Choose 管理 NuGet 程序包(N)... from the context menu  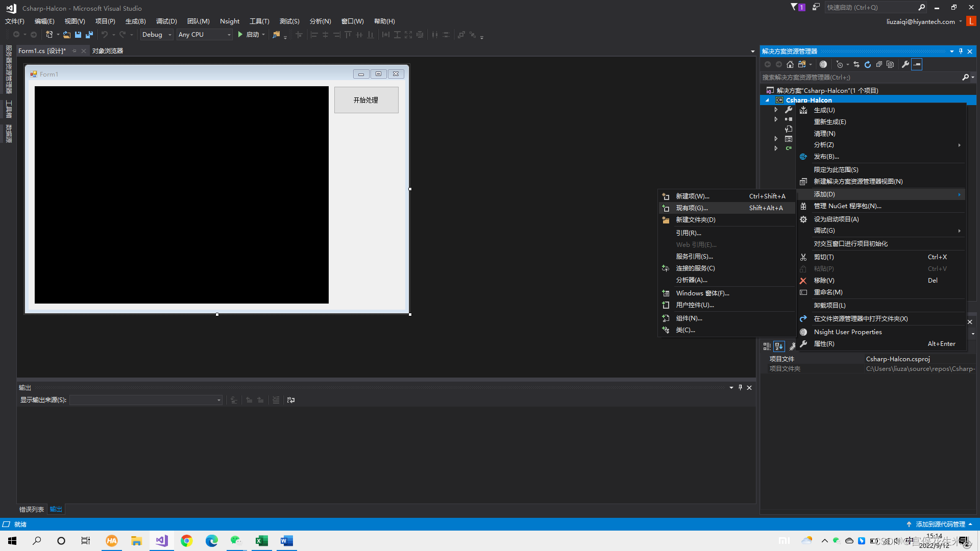(x=847, y=206)
